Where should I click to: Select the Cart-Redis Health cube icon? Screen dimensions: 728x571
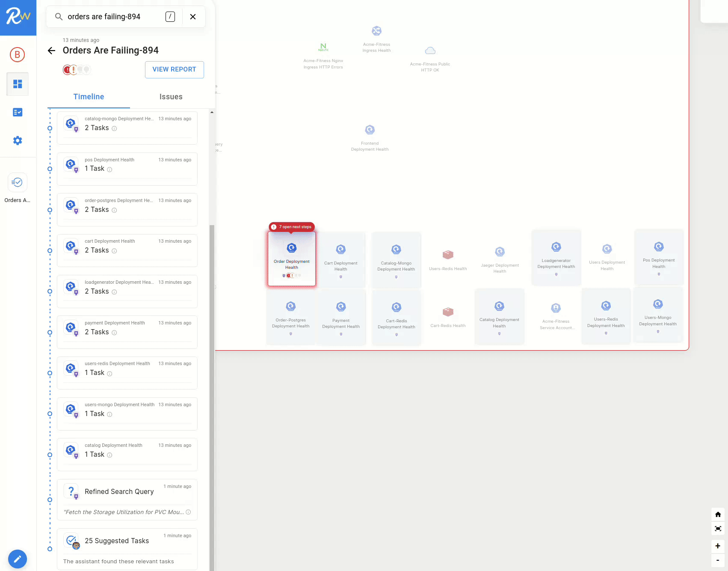[447, 312]
